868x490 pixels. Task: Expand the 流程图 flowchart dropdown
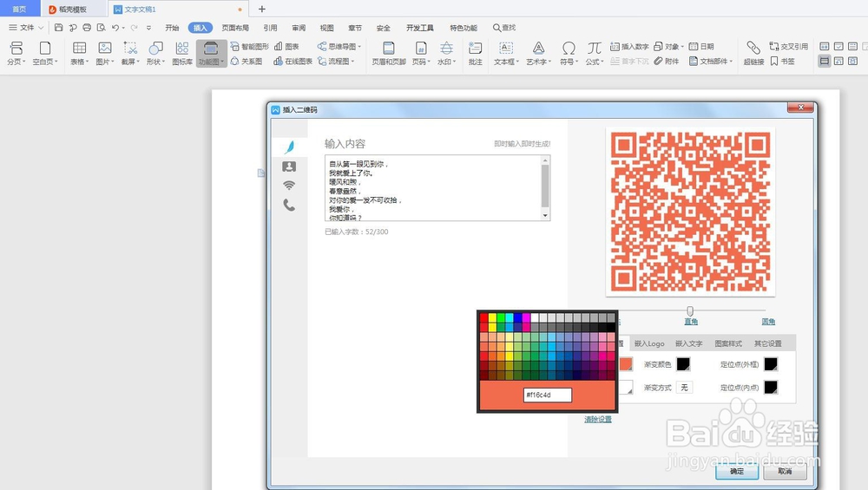[x=336, y=62]
